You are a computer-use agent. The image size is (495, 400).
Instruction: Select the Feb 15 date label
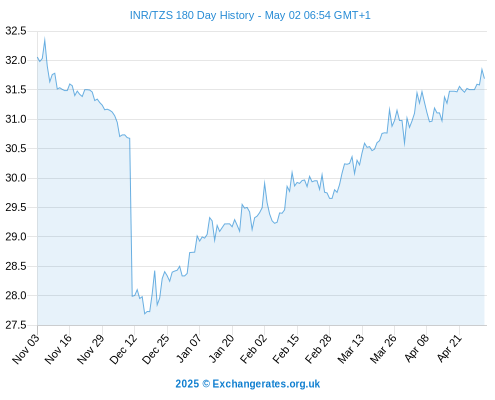coord(286,348)
